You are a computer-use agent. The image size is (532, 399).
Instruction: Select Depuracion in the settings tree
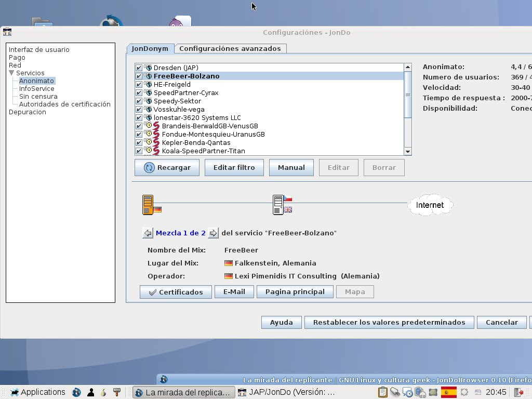(x=28, y=112)
